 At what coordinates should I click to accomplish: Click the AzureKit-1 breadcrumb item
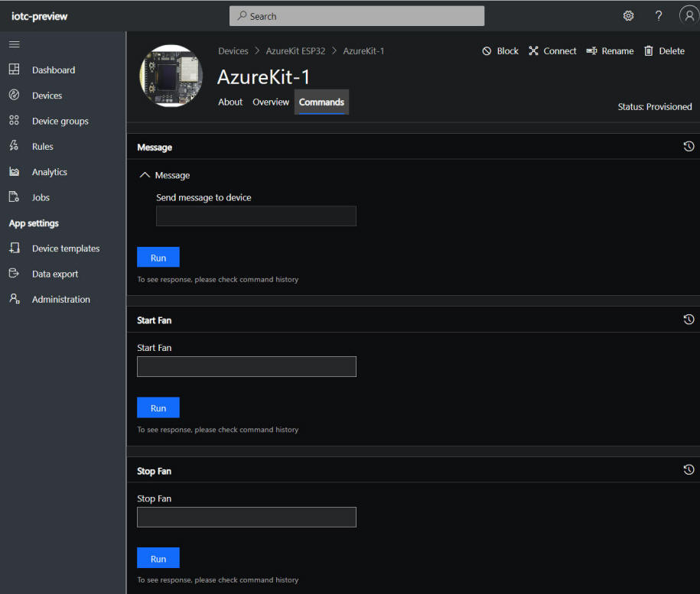pos(363,50)
